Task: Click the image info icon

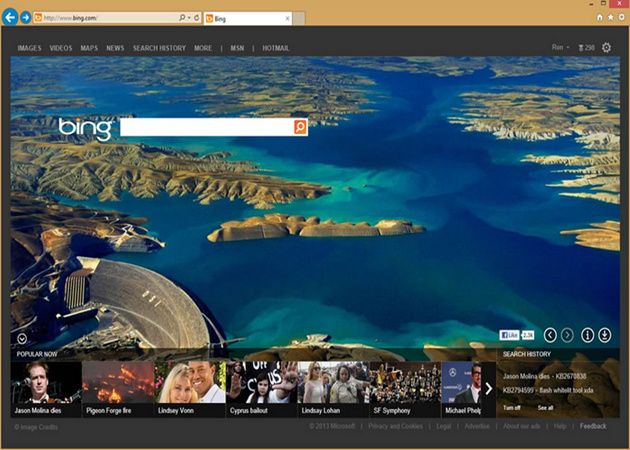Action: click(588, 335)
